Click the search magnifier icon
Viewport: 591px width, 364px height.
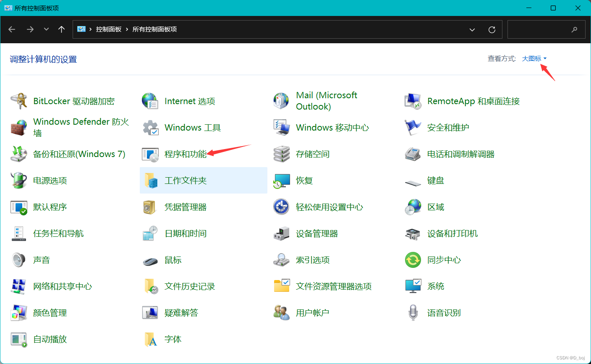(575, 29)
